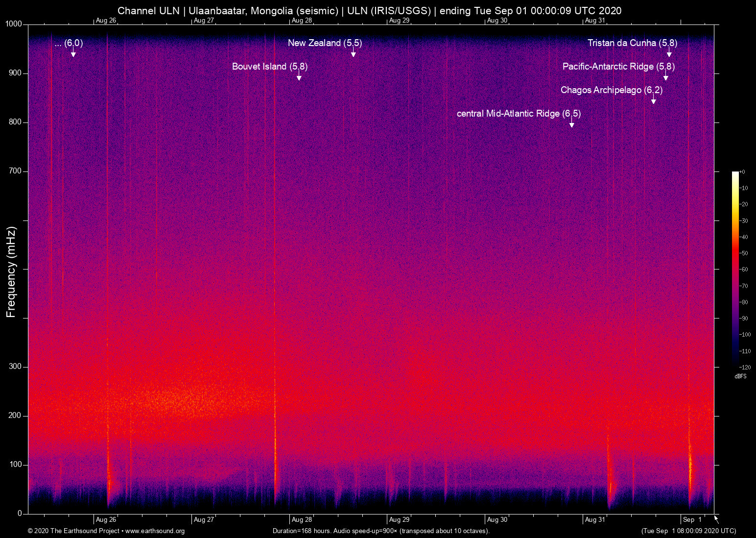Click the Channel ULN title header
This screenshot has width=756, height=538.
click(369, 11)
